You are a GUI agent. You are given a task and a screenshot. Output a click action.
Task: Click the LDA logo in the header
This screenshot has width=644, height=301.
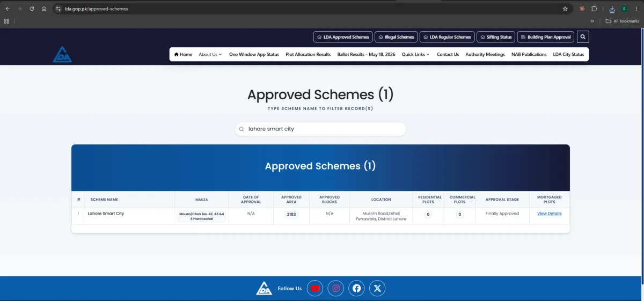pyautogui.click(x=62, y=54)
